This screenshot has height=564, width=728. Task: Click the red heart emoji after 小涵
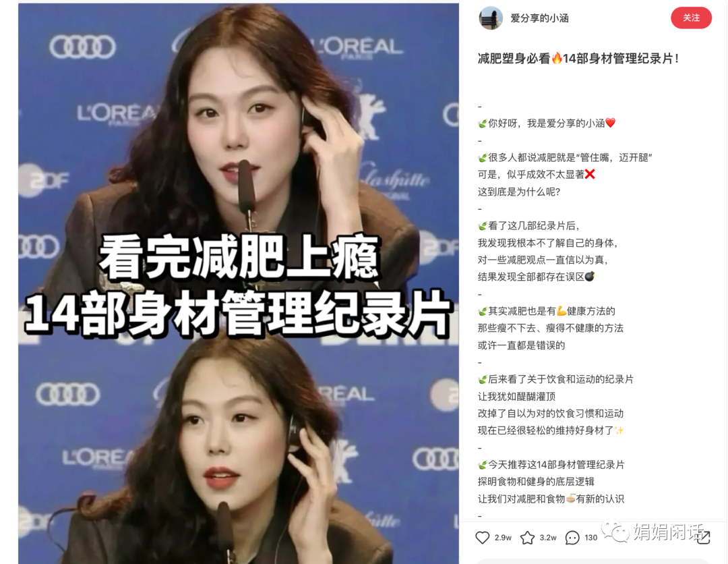tap(611, 123)
